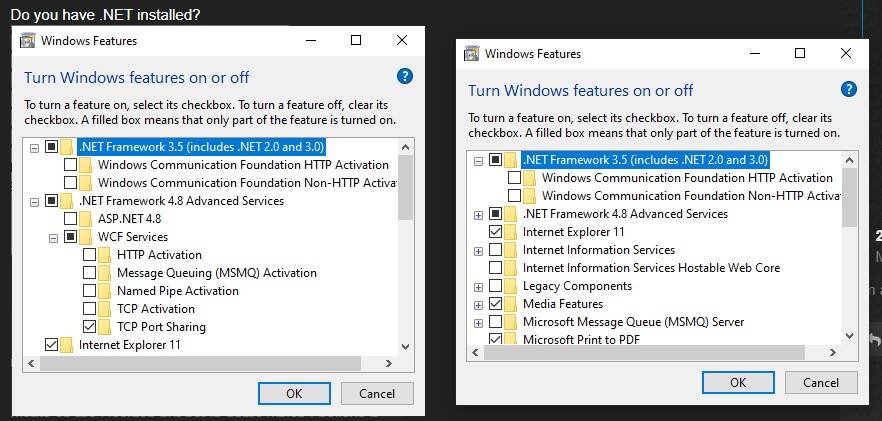Viewport: 882px width, 421px height.
Task: Collapse the WCF Services node
Action: (x=53, y=238)
